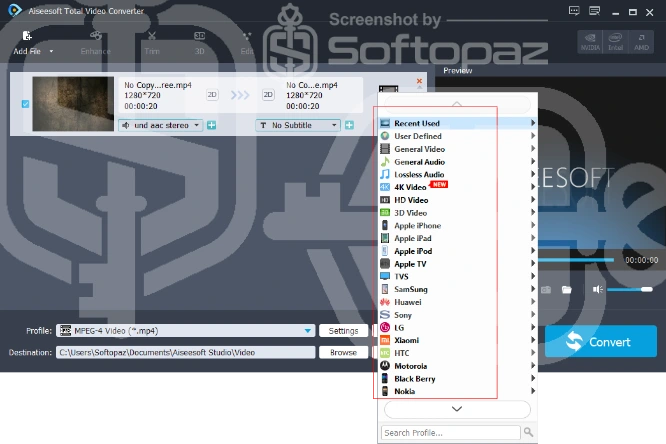Open the snapshot folder icon
The width and height of the screenshot is (666, 444).
click(x=567, y=290)
